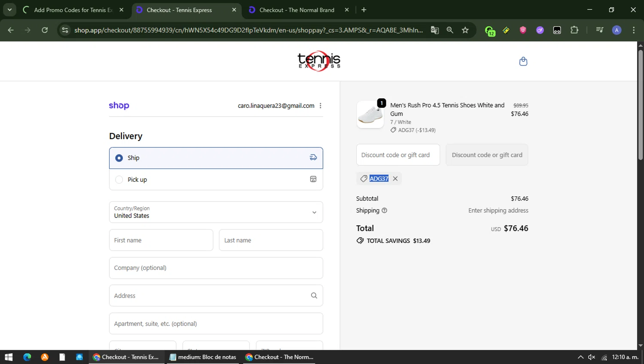This screenshot has height=364, width=644.
Task: Open the Windows Start menu
Action: (x=9, y=357)
